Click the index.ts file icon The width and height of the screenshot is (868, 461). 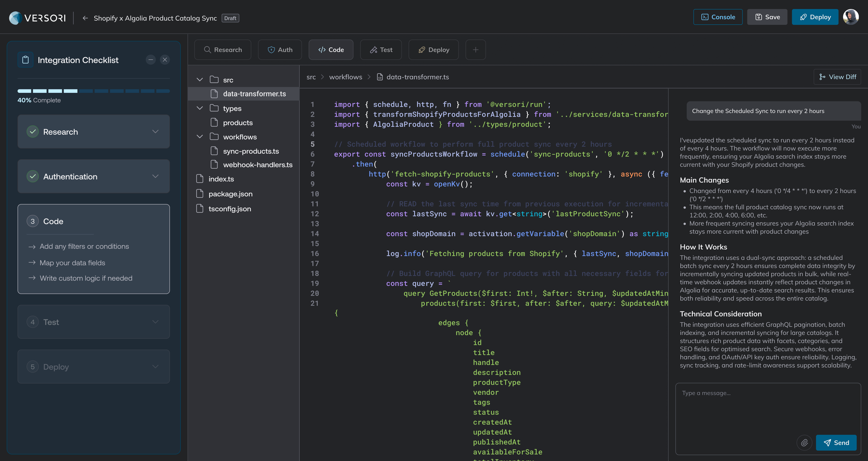point(200,179)
